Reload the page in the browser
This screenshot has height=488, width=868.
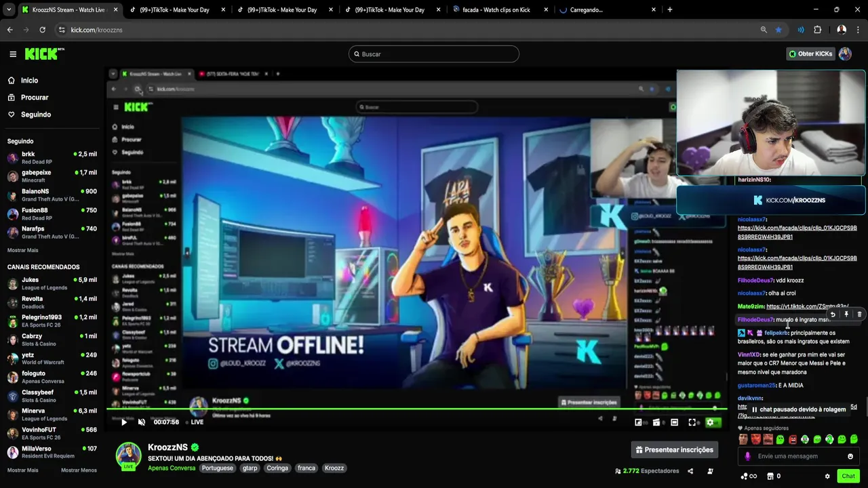click(42, 30)
